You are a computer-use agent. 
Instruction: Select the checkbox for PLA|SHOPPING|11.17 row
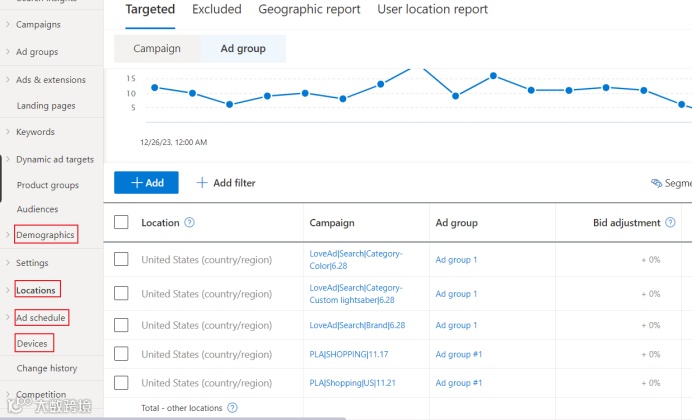pyautogui.click(x=121, y=353)
